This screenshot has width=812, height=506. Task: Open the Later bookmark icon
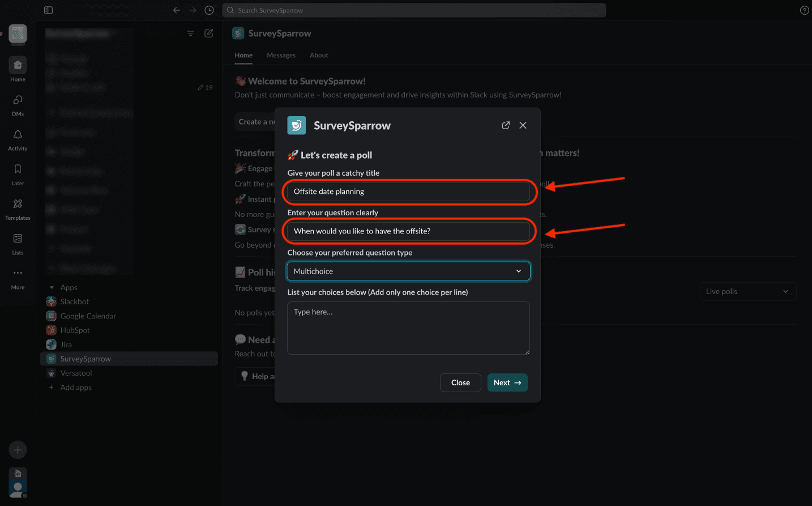pyautogui.click(x=18, y=173)
